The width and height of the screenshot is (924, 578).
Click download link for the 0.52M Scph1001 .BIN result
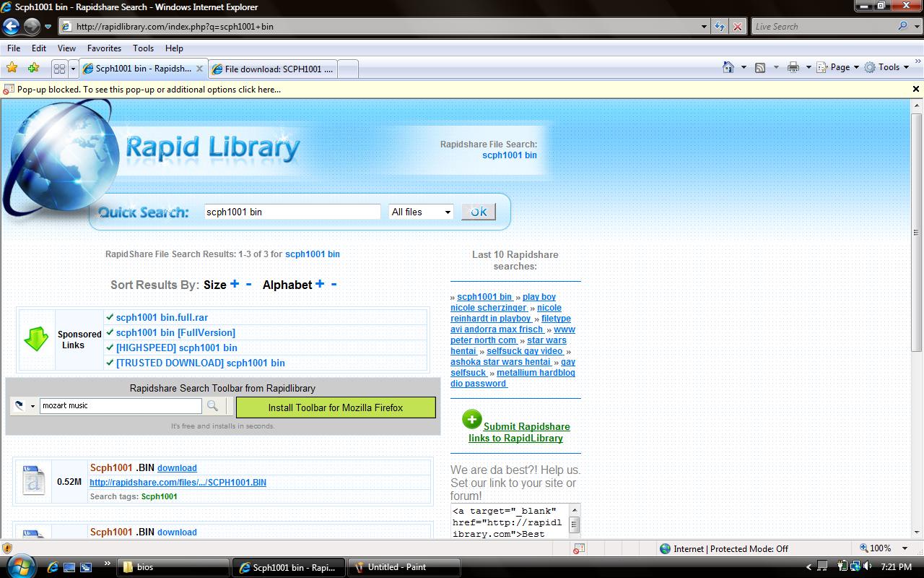coord(177,468)
